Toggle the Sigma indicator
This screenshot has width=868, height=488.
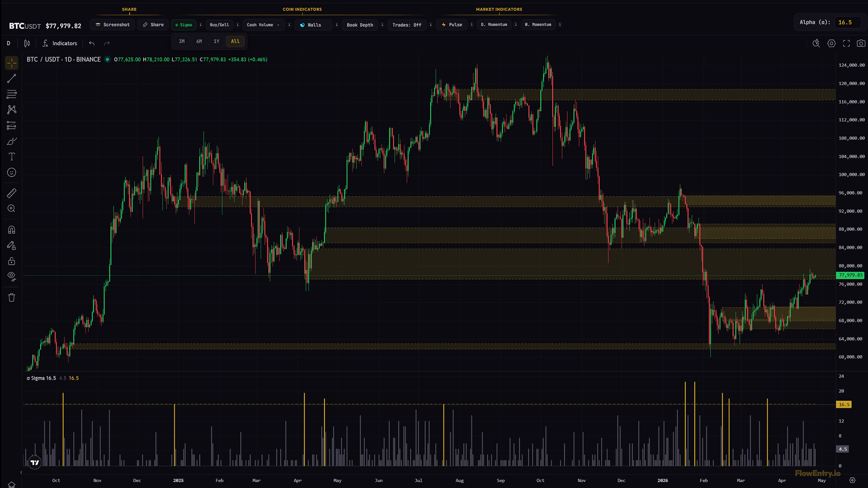pyautogui.click(x=184, y=25)
